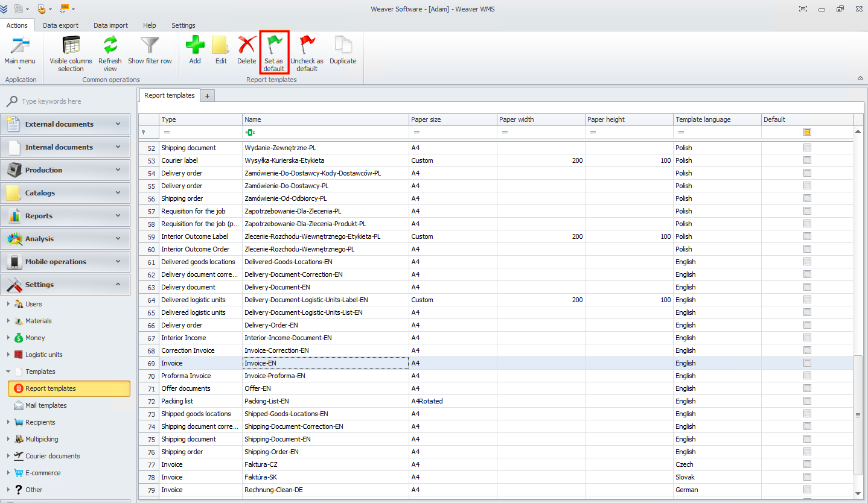Screen dimensions: 868x503
Task: Select the Actions ribbon tab
Action: pos(17,25)
